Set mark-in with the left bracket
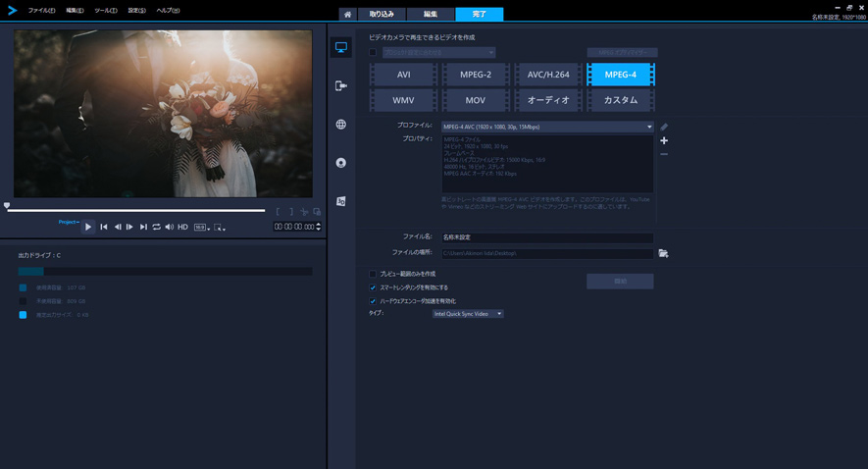Viewport: 868px width, 469px height. 278,212
